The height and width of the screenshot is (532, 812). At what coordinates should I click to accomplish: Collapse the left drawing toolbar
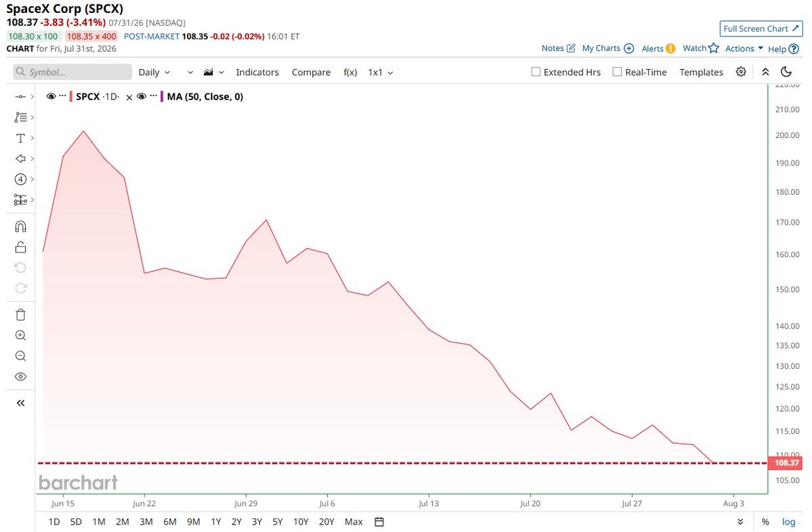click(x=20, y=403)
